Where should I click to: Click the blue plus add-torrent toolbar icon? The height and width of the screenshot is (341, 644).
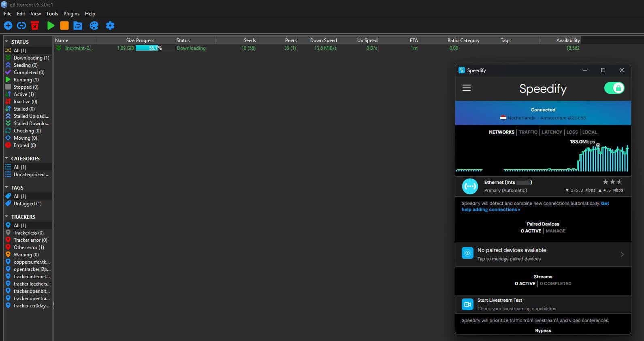point(8,26)
